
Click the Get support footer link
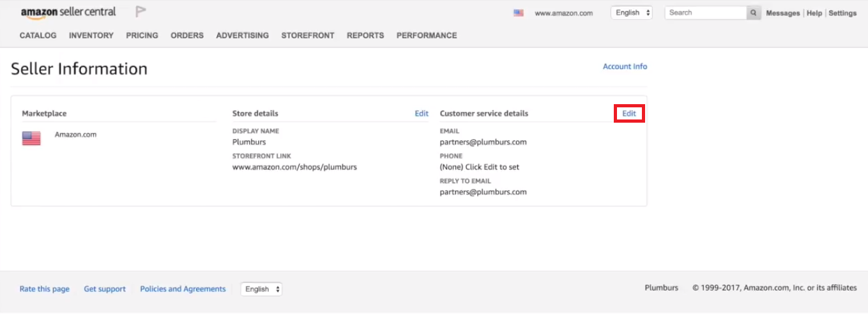(x=105, y=289)
